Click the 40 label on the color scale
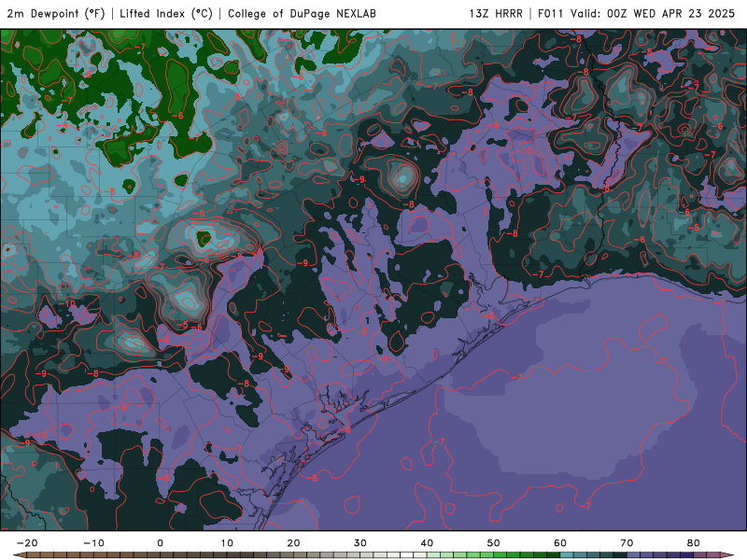 point(427,543)
